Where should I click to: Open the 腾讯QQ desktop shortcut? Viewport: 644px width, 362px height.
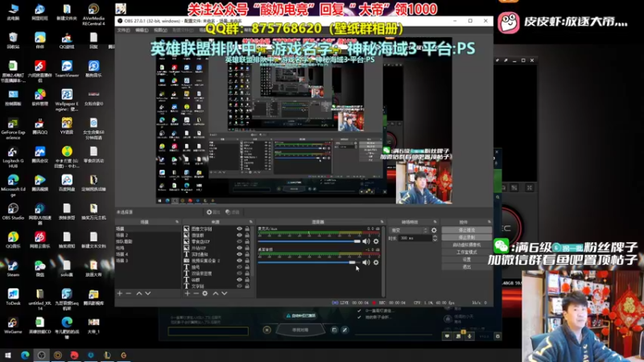click(39, 126)
